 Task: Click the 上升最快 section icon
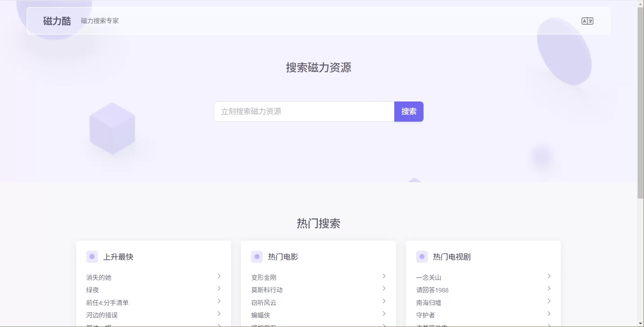pyautogui.click(x=92, y=256)
